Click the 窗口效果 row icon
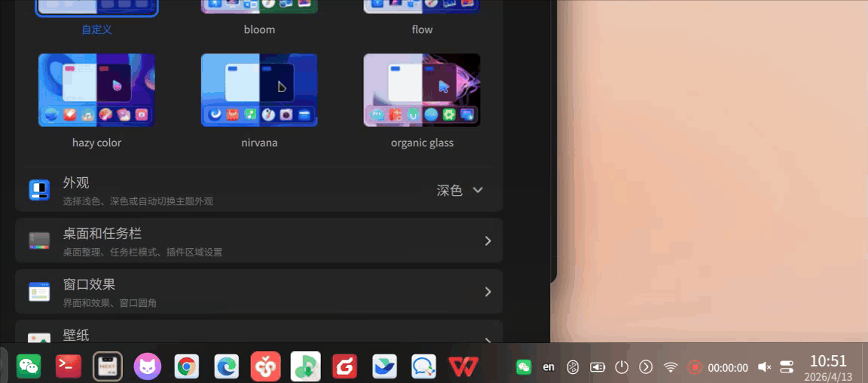The width and height of the screenshot is (868, 383). point(39,292)
